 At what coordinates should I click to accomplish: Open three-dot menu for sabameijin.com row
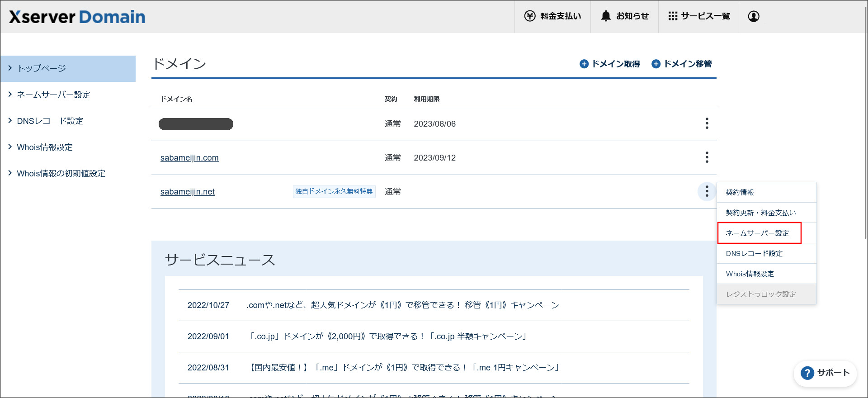point(707,157)
